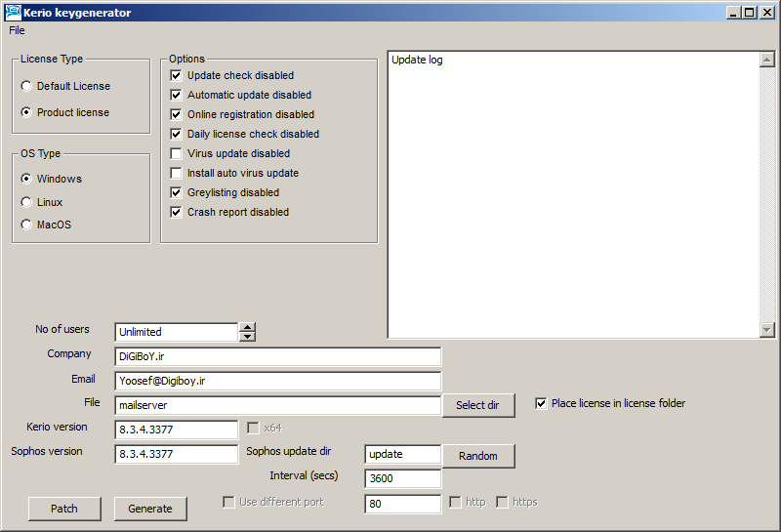
Task: Click Update log scrollbar up arrow
Action: point(767,60)
